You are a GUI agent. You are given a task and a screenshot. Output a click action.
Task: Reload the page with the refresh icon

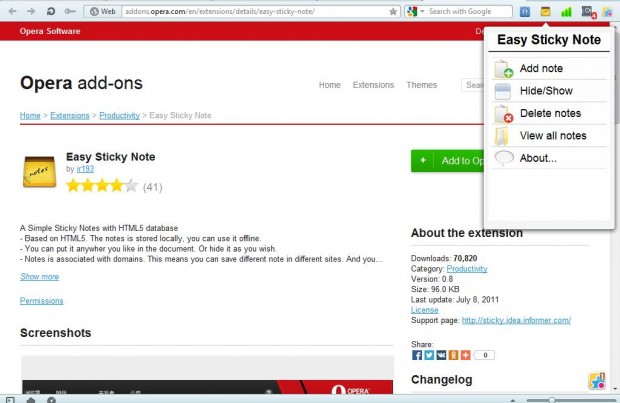coord(51,11)
